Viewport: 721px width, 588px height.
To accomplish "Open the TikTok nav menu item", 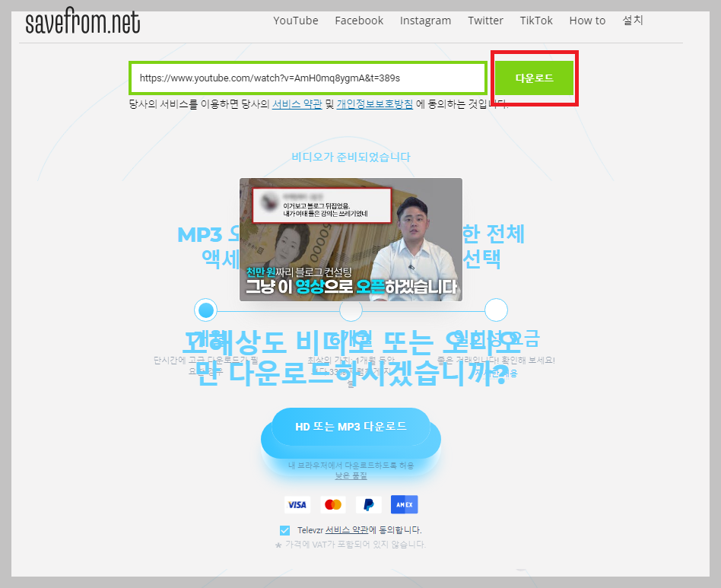I will point(536,21).
